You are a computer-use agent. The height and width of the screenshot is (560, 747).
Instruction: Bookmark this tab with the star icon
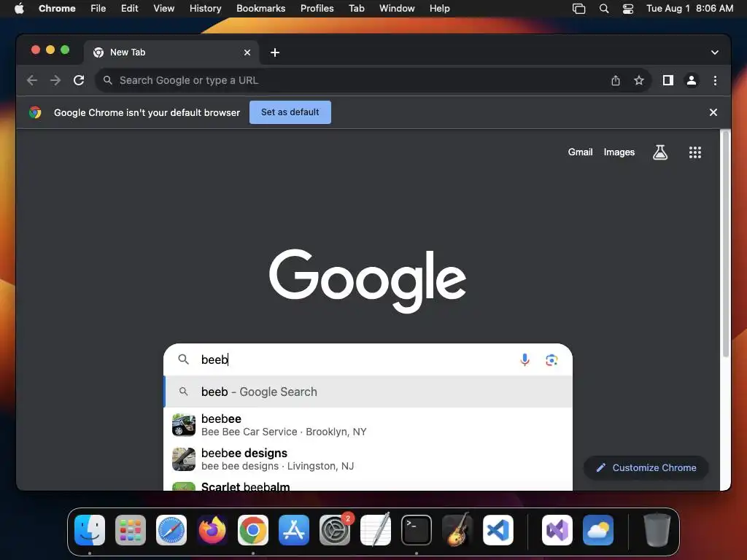click(x=639, y=80)
